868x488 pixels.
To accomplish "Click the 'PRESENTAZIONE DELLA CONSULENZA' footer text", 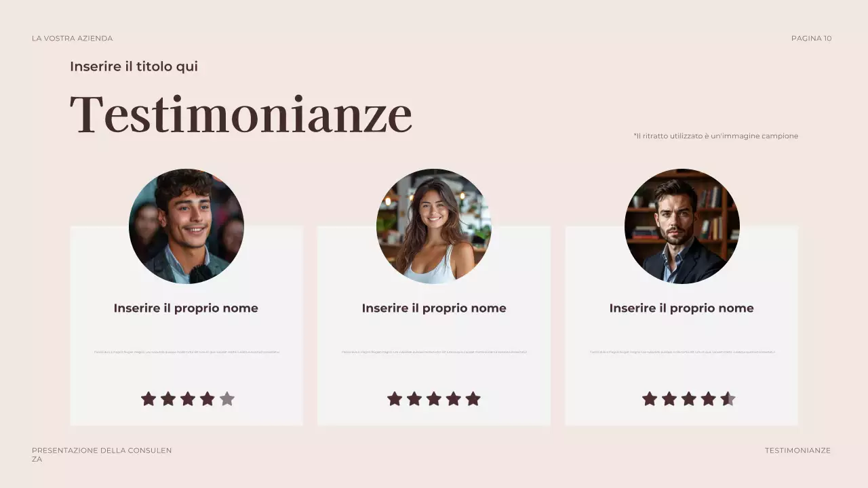I will pyautogui.click(x=102, y=455).
